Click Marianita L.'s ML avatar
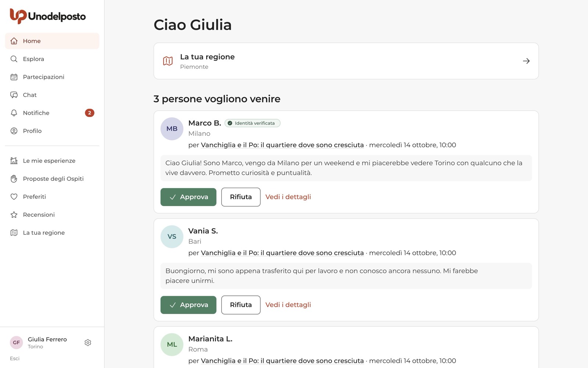Screen dimensions: 588x368 pyautogui.click(x=172, y=344)
